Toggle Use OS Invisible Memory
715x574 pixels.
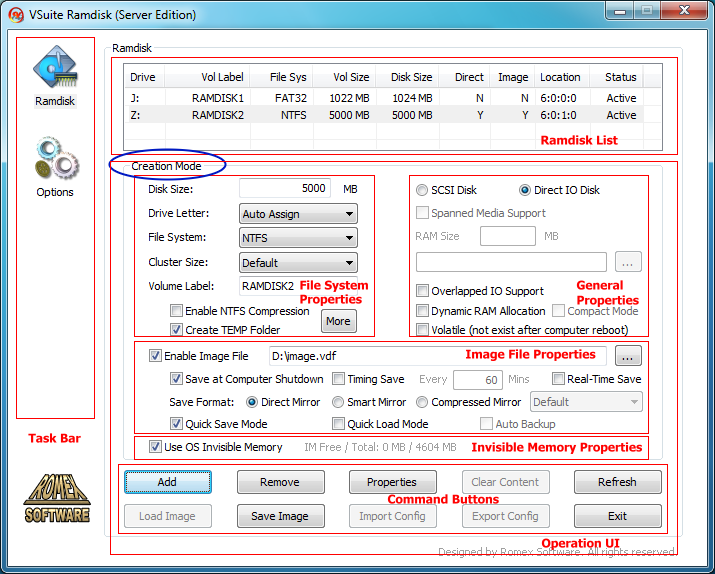[155, 447]
